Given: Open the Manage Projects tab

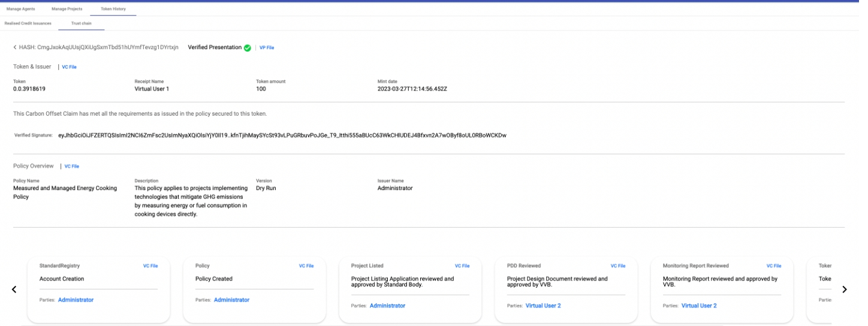Looking at the screenshot, I should tap(67, 10).
